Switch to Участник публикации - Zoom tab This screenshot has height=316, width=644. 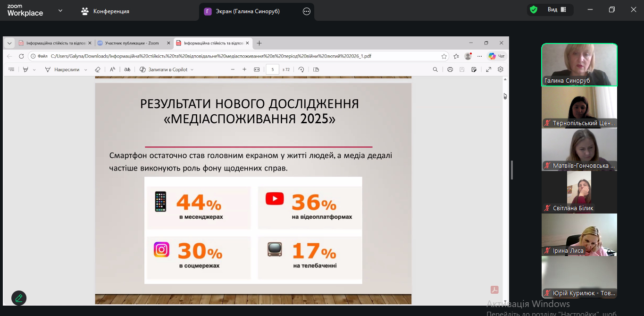click(x=132, y=43)
